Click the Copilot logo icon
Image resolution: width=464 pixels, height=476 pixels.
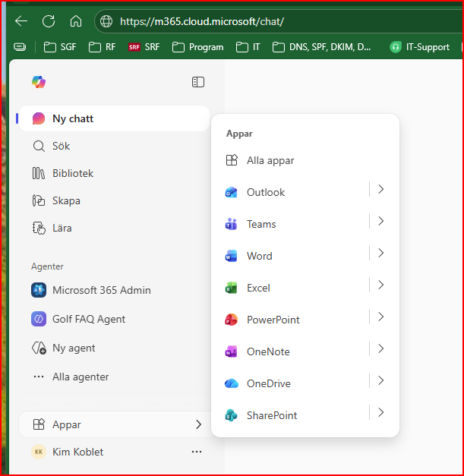pos(39,82)
